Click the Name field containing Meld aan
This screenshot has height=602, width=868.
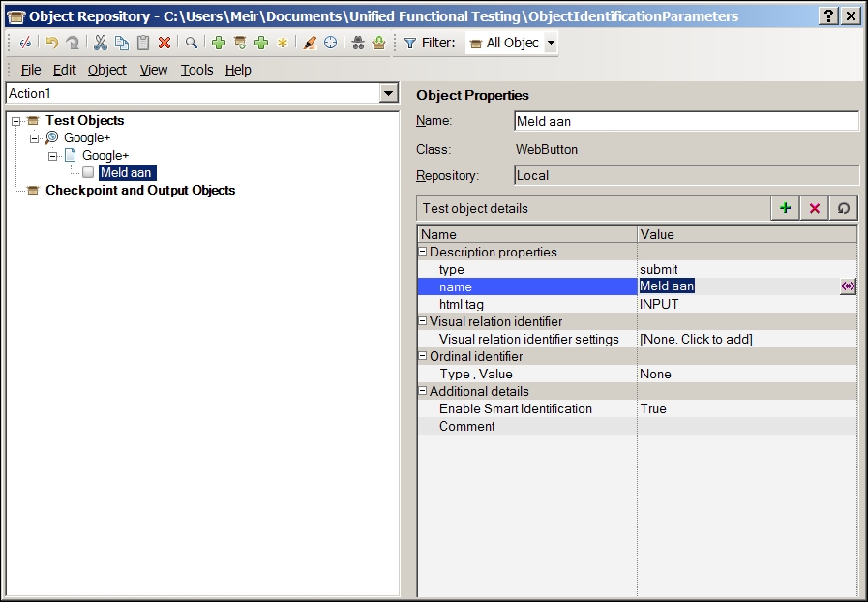[685, 121]
